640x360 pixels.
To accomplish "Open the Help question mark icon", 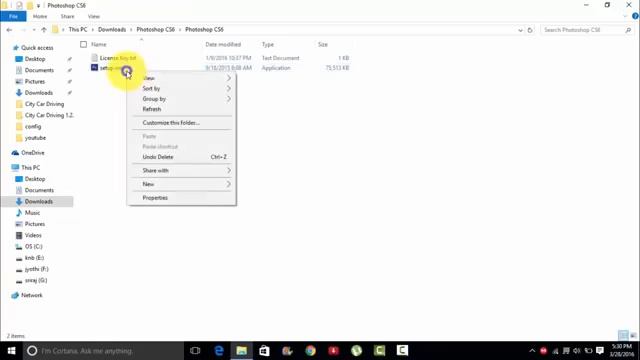I will (635, 16).
